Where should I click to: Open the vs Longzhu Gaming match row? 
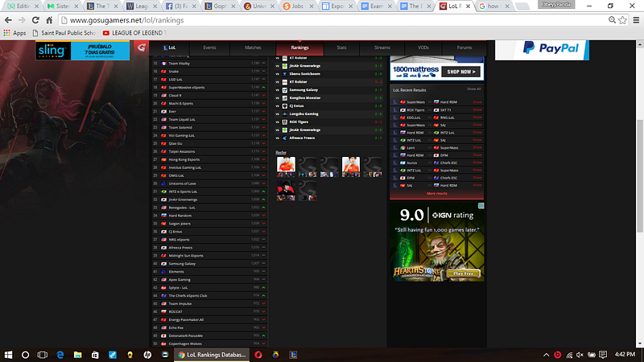328,114
